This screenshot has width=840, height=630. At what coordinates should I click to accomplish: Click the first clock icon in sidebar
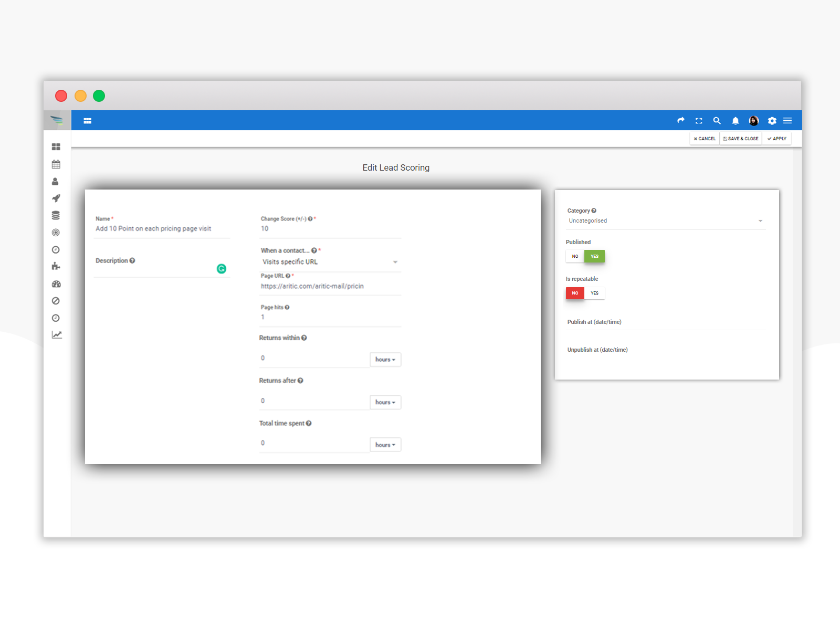56,250
